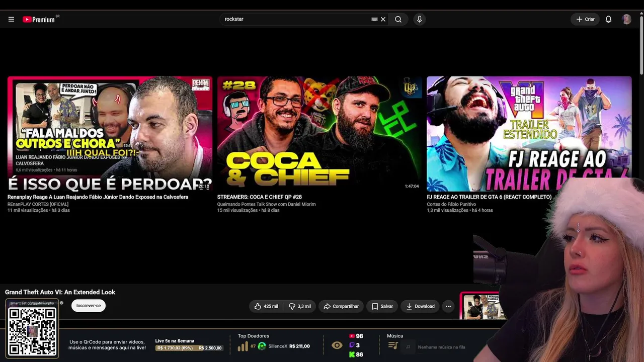Click the 'Música' label
This screenshot has height=362, width=644.
pos(395,336)
